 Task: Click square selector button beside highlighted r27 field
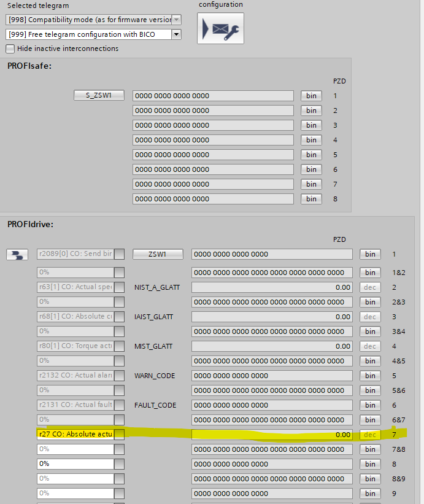point(120,435)
